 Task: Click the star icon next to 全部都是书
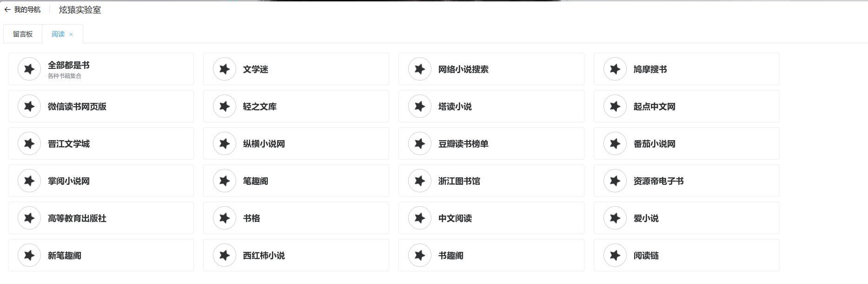29,69
